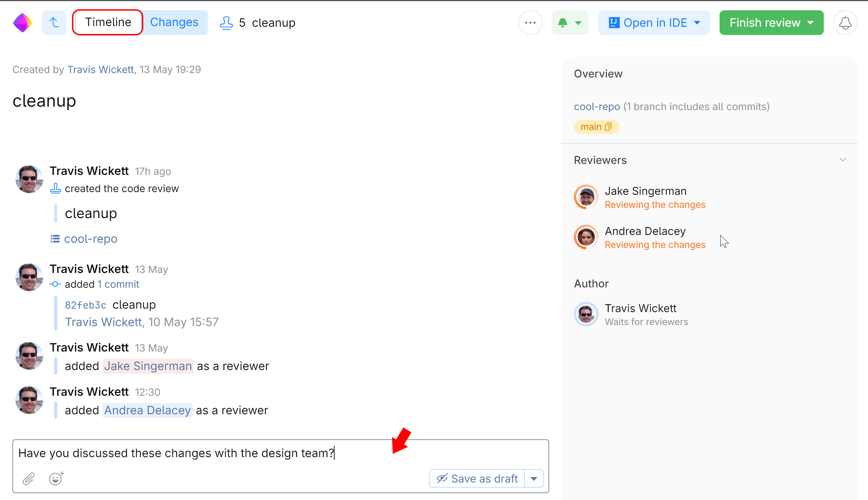Viewport: 868px width, 500px height.
Task: Click the Save as draft button
Action: [x=477, y=478]
